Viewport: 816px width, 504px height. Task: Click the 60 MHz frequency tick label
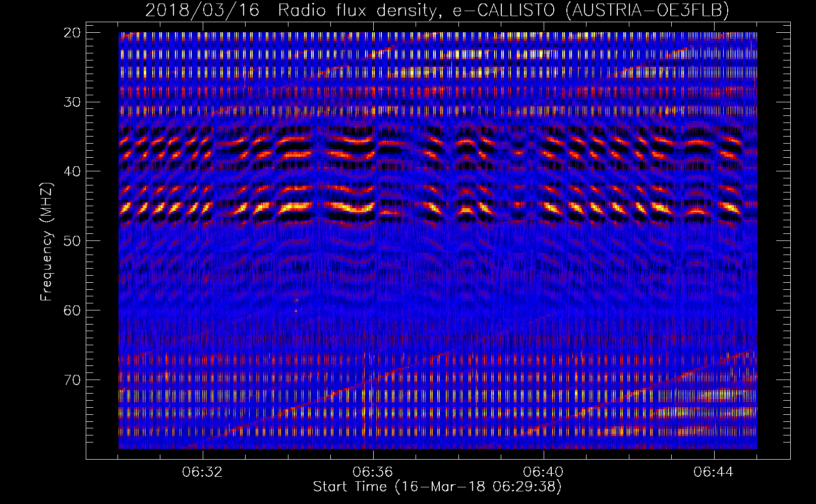tap(72, 310)
